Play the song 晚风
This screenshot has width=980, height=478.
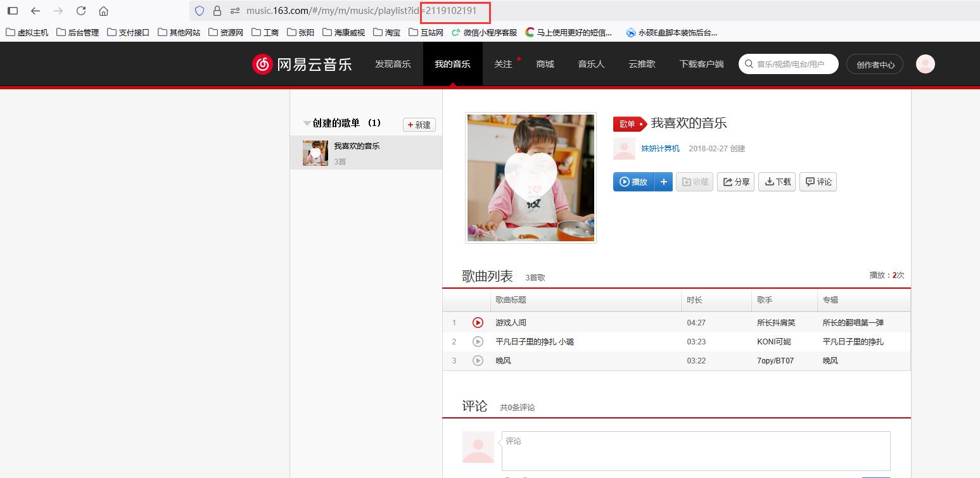(x=478, y=361)
